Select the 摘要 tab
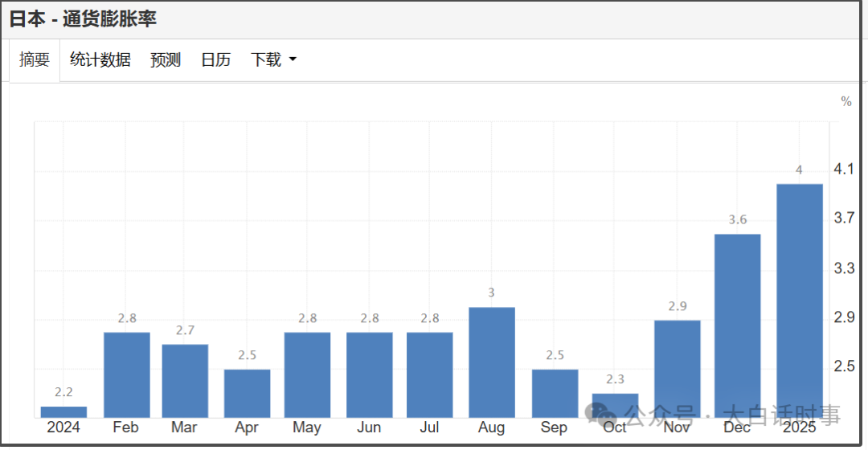Image resolution: width=868 pixels, height=450 pixels. pos(35,59)
